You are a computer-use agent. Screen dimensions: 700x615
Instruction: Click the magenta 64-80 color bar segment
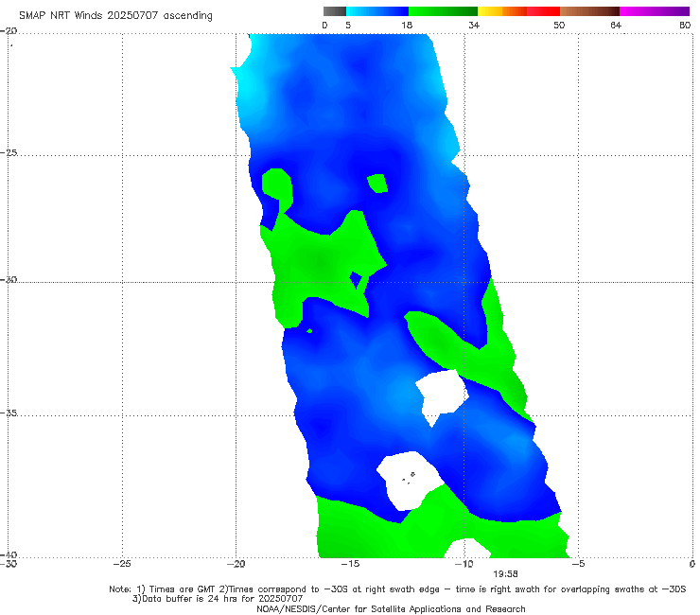point(655,11)
